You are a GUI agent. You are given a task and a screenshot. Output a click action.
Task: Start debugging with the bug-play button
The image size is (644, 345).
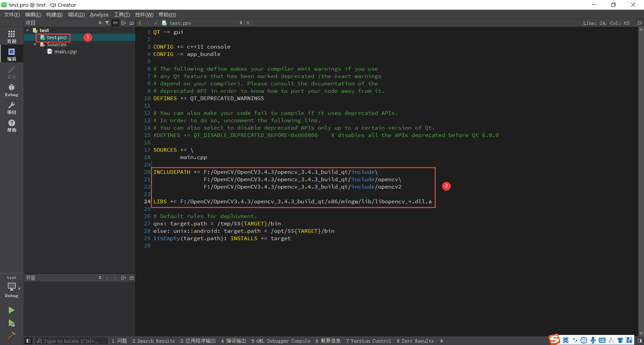11,323
